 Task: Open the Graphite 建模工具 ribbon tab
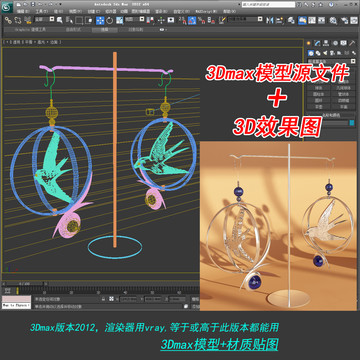(30, 30)
